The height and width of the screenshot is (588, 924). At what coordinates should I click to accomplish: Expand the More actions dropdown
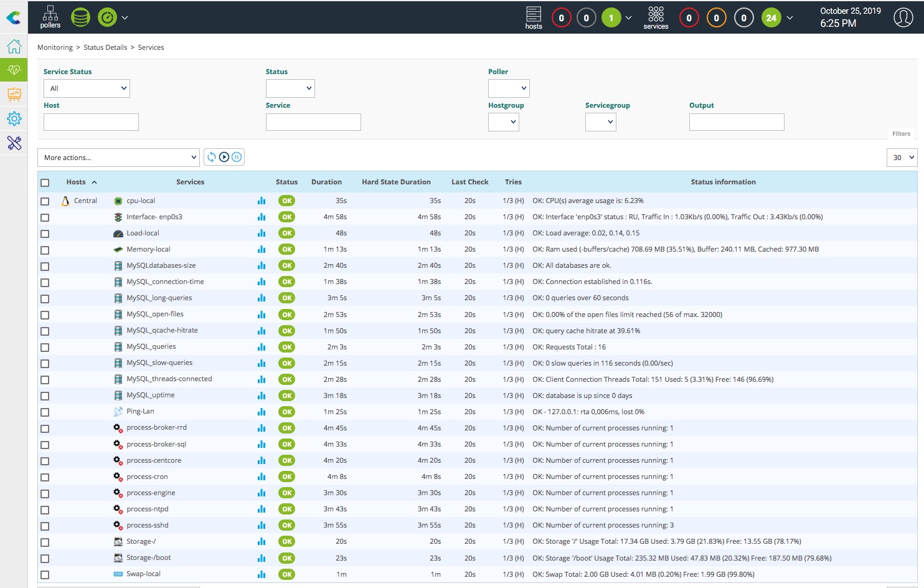click(118, 158)
